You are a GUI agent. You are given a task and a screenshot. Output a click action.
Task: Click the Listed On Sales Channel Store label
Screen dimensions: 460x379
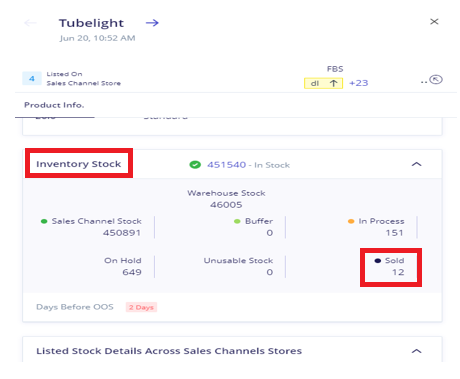click(83, 79)
